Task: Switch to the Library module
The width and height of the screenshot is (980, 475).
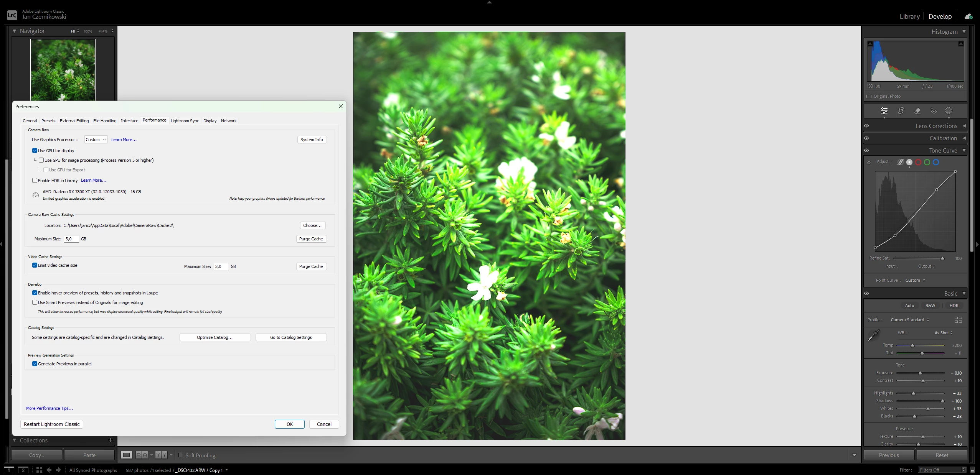Action: (909, 16)
